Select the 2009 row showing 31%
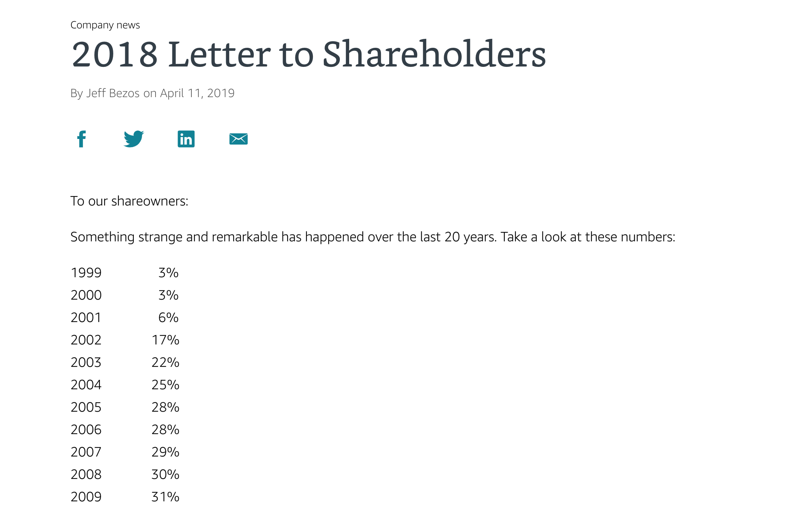This screenshot has height=508, width=812. click(125, 497)
